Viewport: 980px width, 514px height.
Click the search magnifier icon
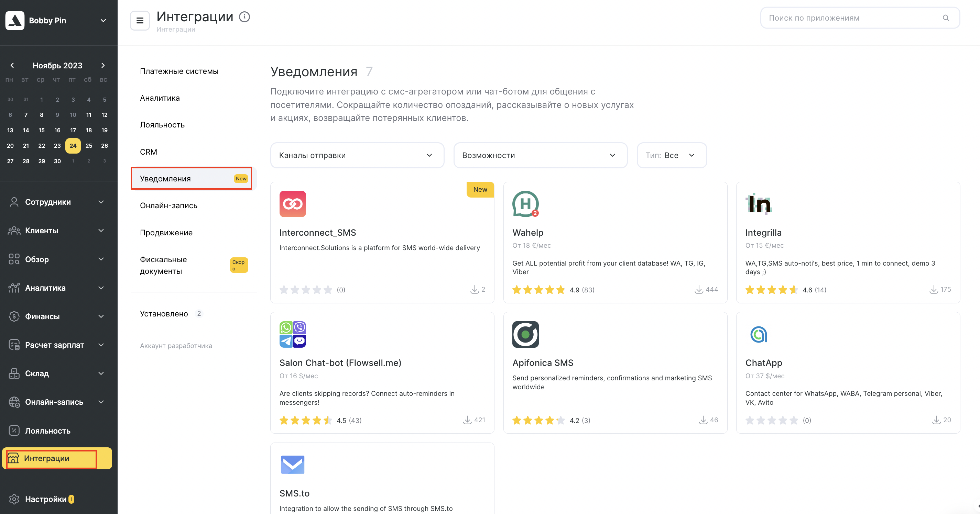(x=946, y=18)
